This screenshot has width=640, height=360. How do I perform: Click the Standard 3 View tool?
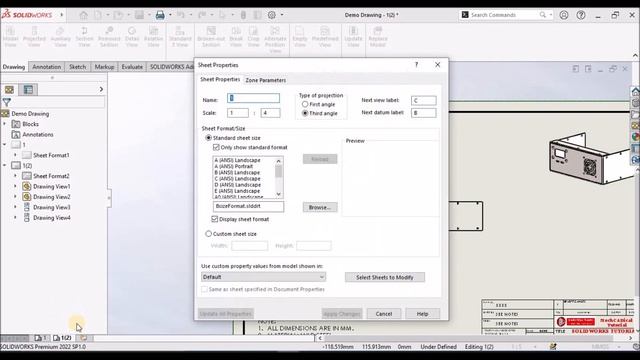(x=180, y=37)
